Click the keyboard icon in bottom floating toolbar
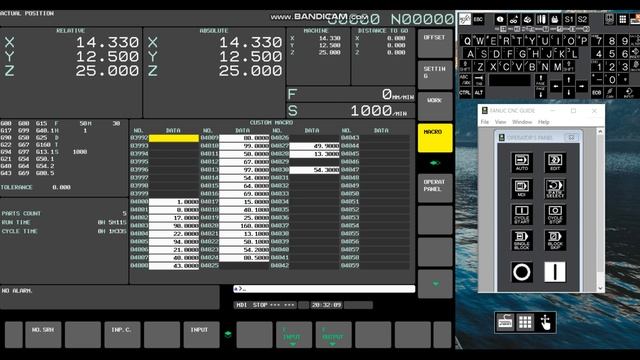The width and height of the screenshot is (640, 360). (505, 322)
